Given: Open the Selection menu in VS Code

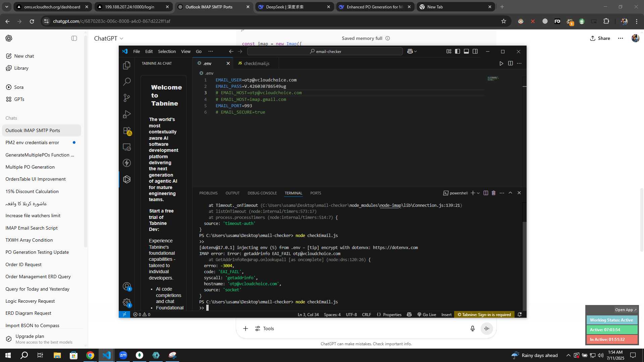Looking at the screenshot, I should 167,51.
